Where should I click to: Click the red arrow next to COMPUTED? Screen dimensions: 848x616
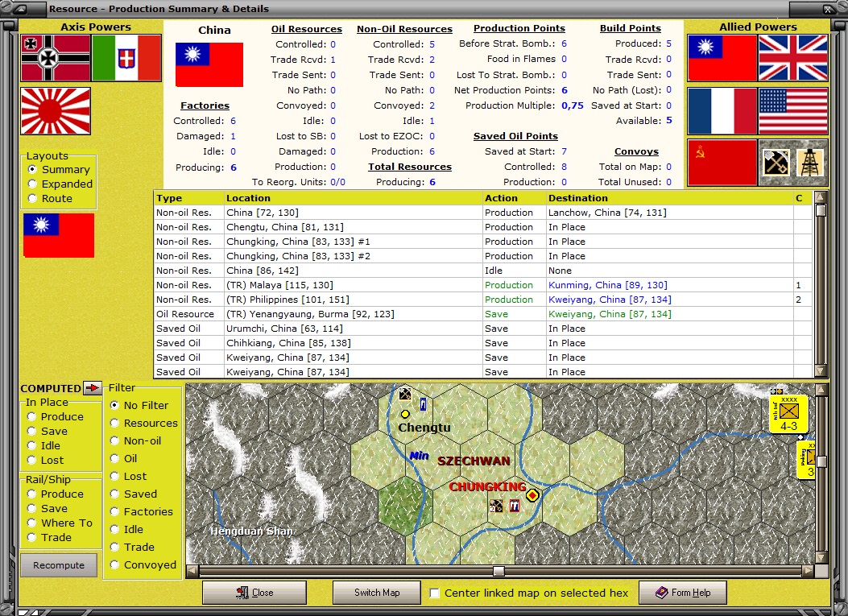(93, 388)
